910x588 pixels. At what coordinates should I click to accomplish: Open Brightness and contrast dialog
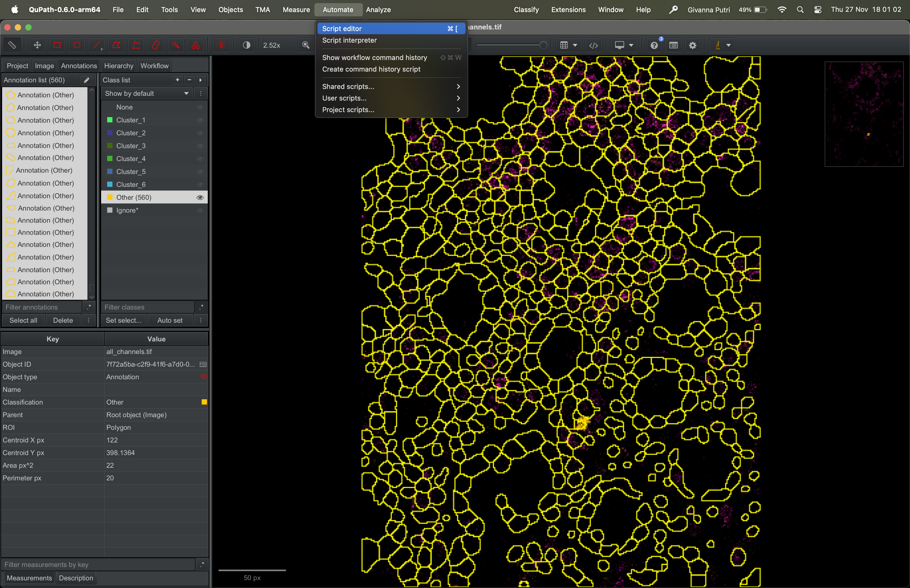tap(247, 45)
